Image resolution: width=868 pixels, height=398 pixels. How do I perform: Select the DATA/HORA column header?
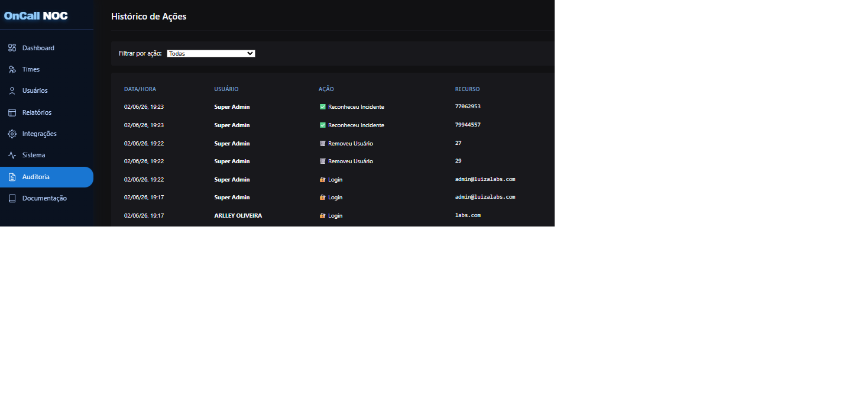[140, 89]
